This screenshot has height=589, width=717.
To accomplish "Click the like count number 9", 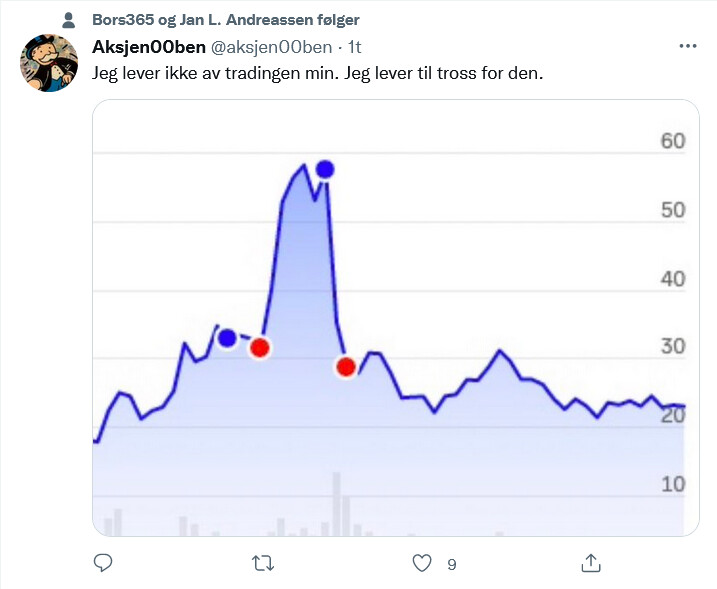I will coord(452,565).
